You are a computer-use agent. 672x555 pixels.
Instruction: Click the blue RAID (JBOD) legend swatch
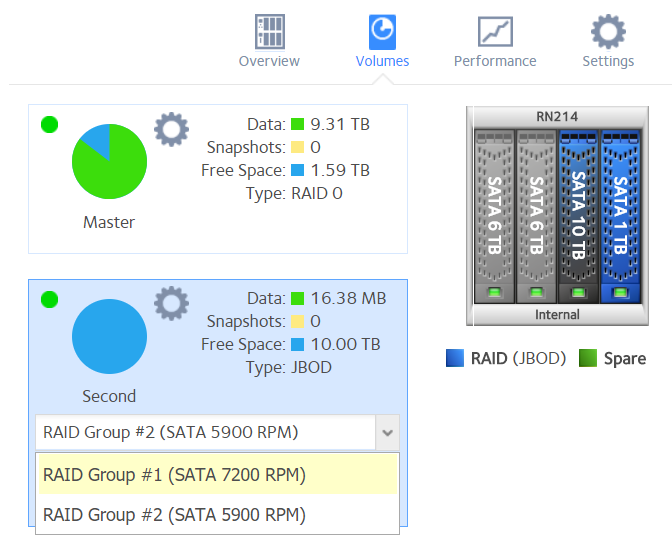coord(455,358)
